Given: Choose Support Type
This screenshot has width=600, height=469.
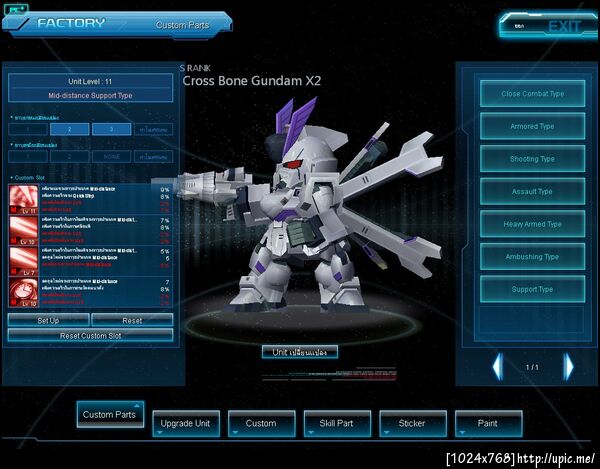Looking at the screenshot, I should pos(532,289).
